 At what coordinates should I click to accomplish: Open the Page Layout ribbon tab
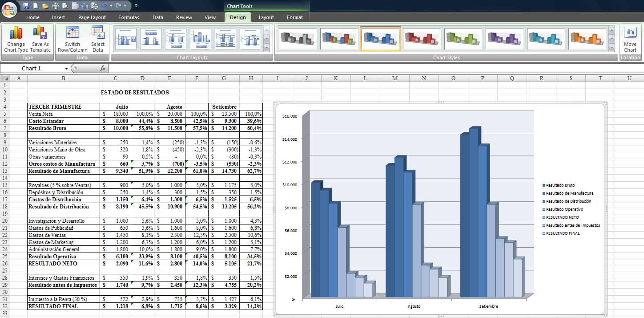pyautogui.click(x=92, y=17)
